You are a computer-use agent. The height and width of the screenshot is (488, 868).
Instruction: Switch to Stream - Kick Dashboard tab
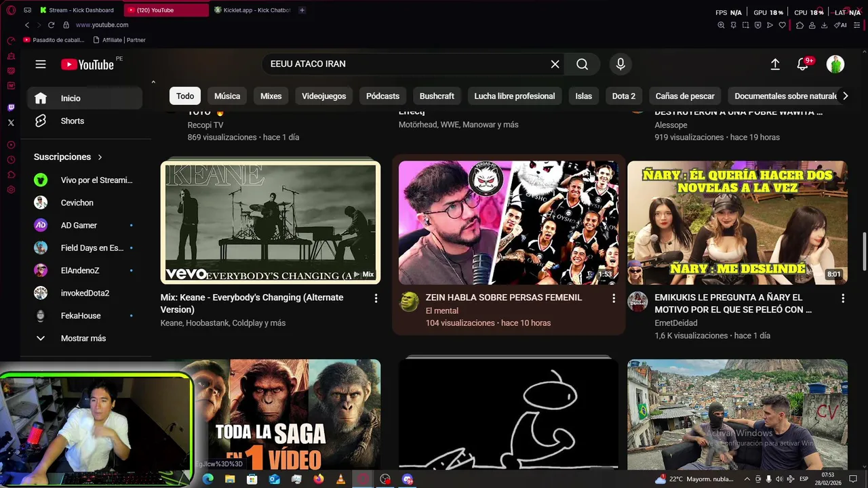(81, 10)
